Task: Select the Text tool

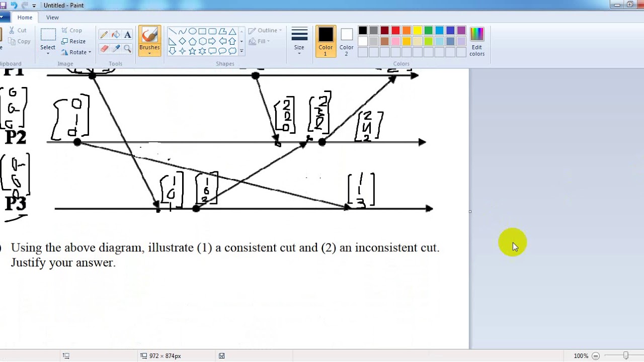Action: pos(127,35)
